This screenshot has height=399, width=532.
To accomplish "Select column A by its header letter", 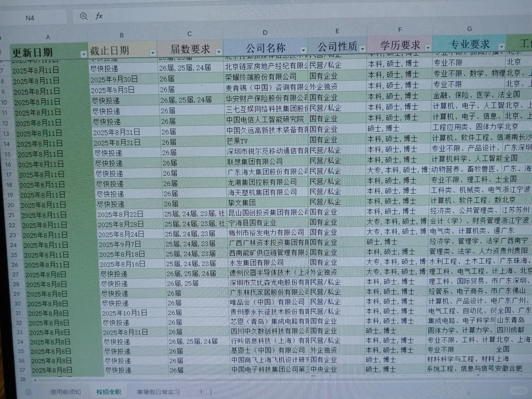I will click(48, 37).
